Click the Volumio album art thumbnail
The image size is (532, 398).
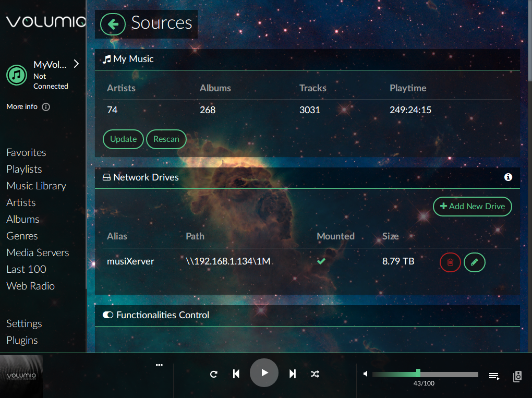(21, 376)
